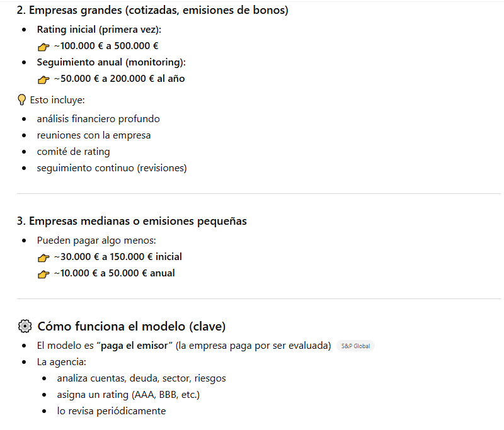Click the 'análisis financiero profundo' list item

tap(98, 118)
